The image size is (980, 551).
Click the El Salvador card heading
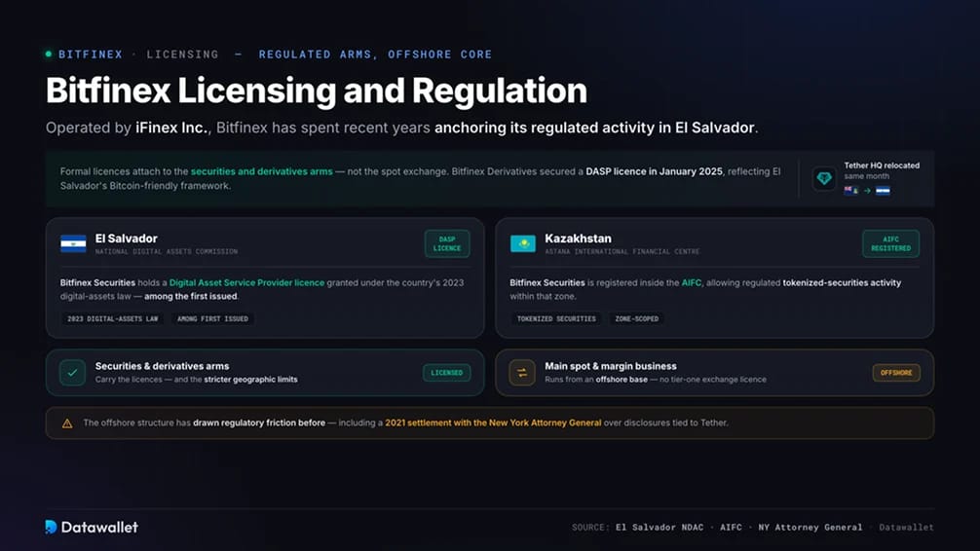click(x=127, y=239)
